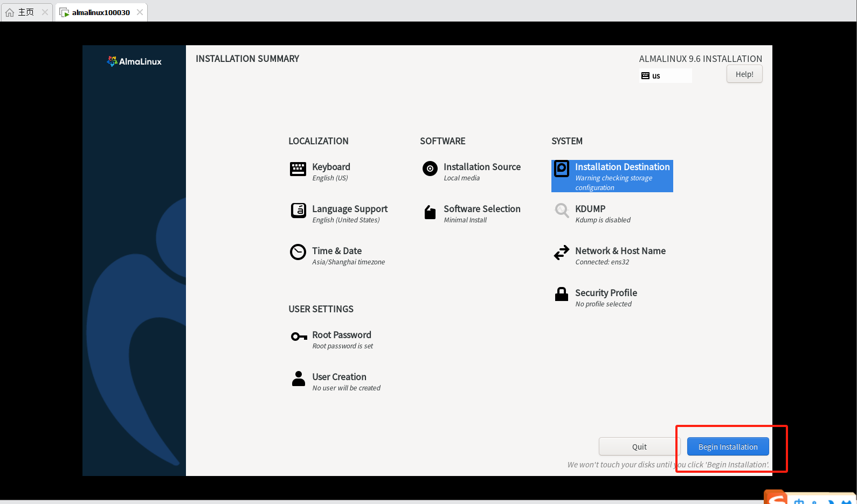Click 'Asia/Shanghai timezone' text

tap(349, 262)
